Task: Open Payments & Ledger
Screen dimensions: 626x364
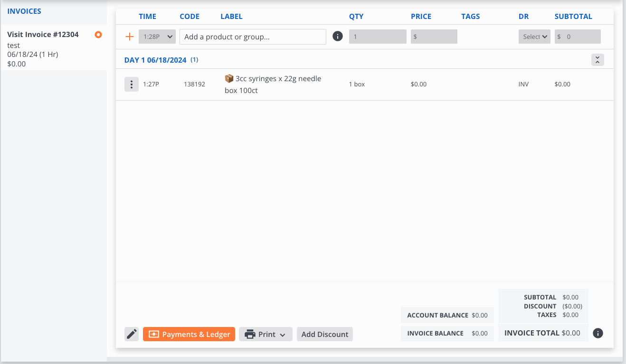Action: pos(189,334)
